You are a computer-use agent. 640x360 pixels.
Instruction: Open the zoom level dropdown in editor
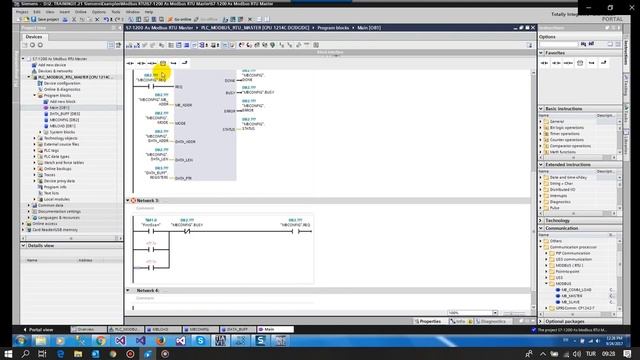[x=495, y=313]
